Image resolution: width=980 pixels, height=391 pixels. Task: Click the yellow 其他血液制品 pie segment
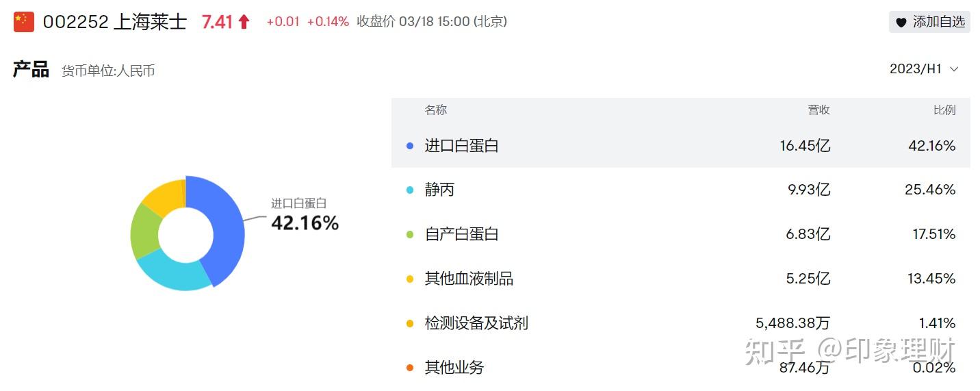(165, 194)
